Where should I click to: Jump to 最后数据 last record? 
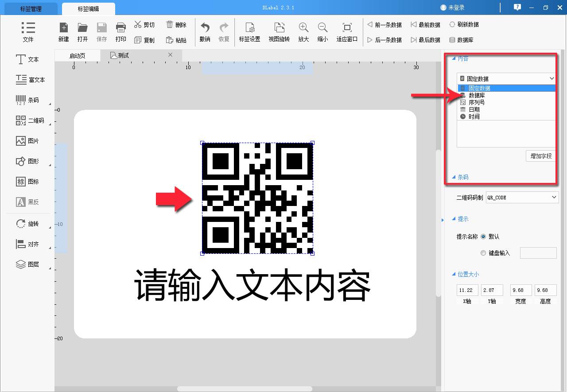coord(425,40)
